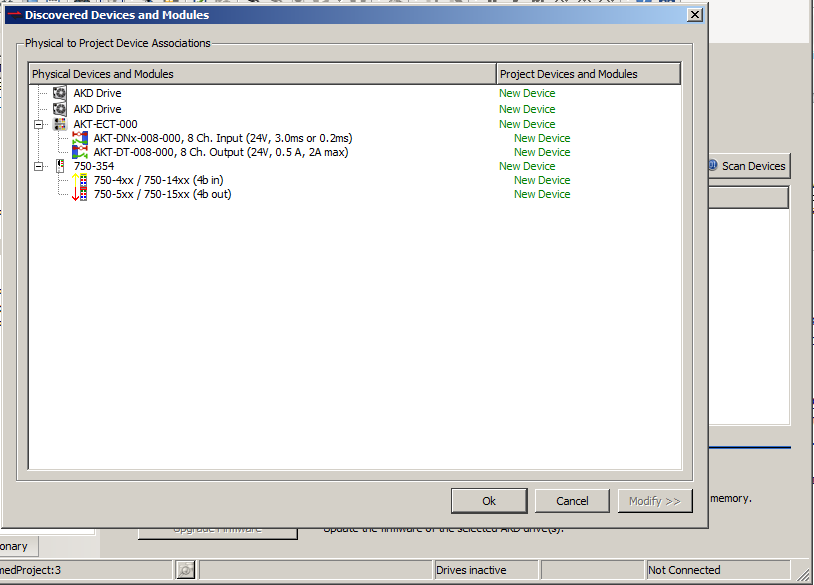Viewport: 814px width, 585px height.
Task: Select 750-5xx / 750-15xx (4b out) row
Action: (355, 194)
